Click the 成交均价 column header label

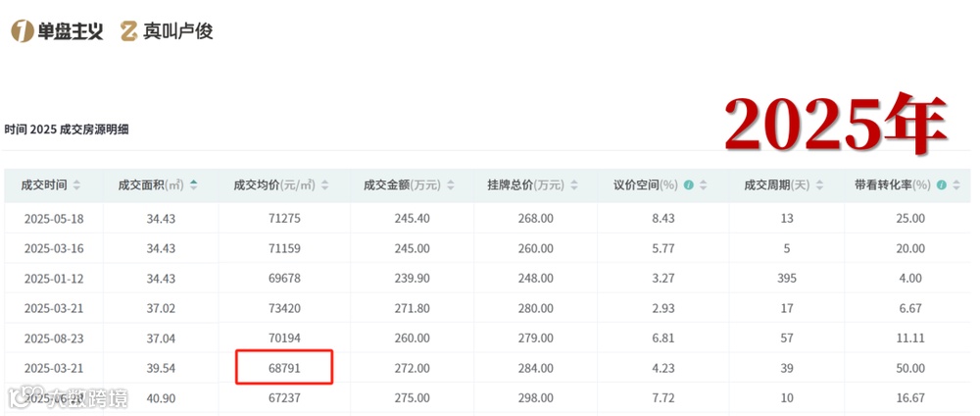(x=273, y=185)
